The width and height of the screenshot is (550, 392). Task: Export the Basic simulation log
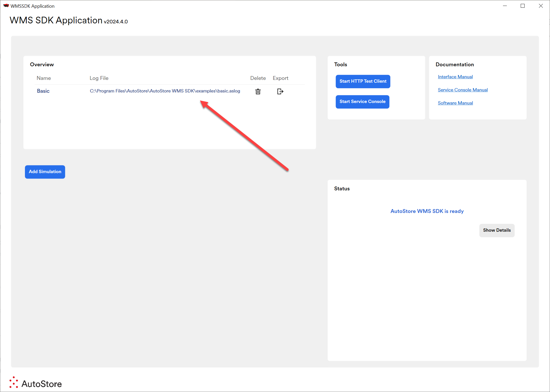pos(280,91)
